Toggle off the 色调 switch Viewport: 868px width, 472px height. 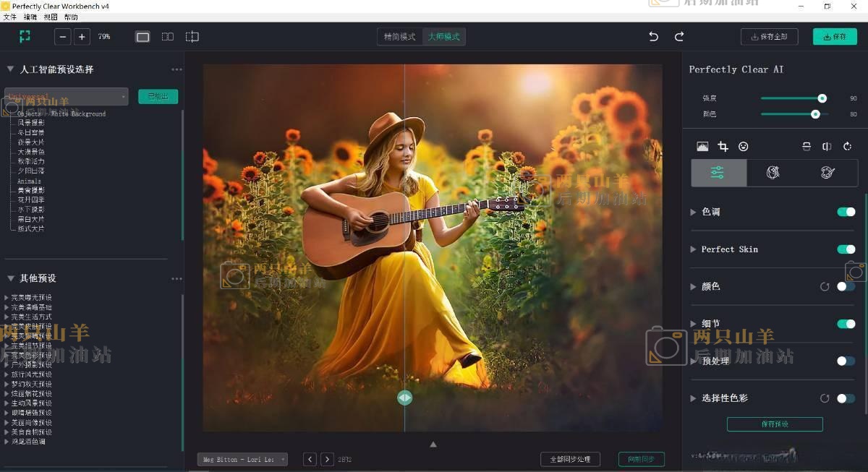point(846,212)
